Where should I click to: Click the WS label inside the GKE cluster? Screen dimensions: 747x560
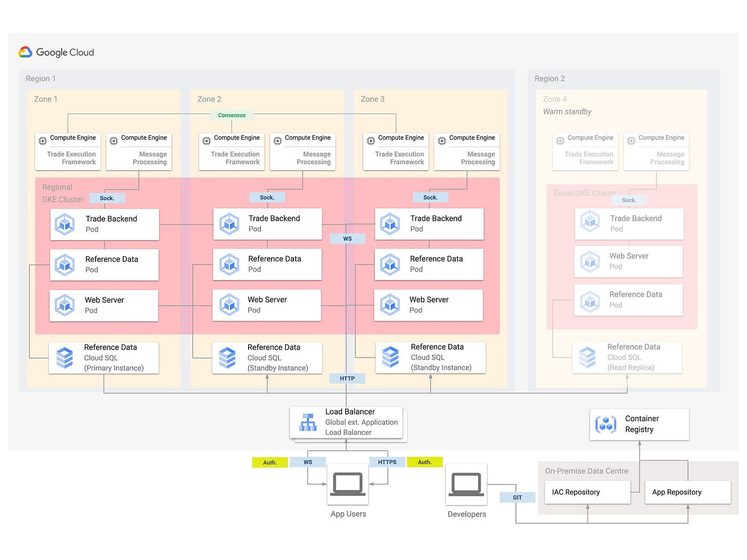click(x=347, y=239)
